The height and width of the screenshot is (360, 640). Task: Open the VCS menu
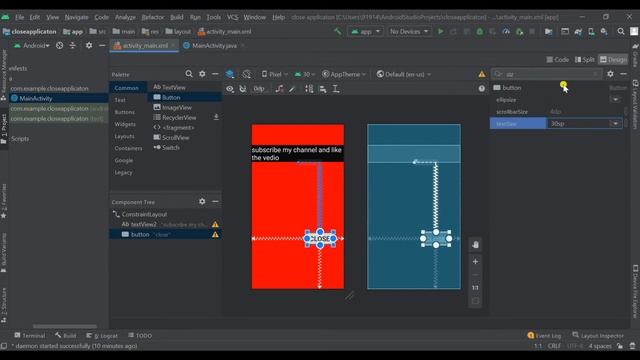(233, 17)
